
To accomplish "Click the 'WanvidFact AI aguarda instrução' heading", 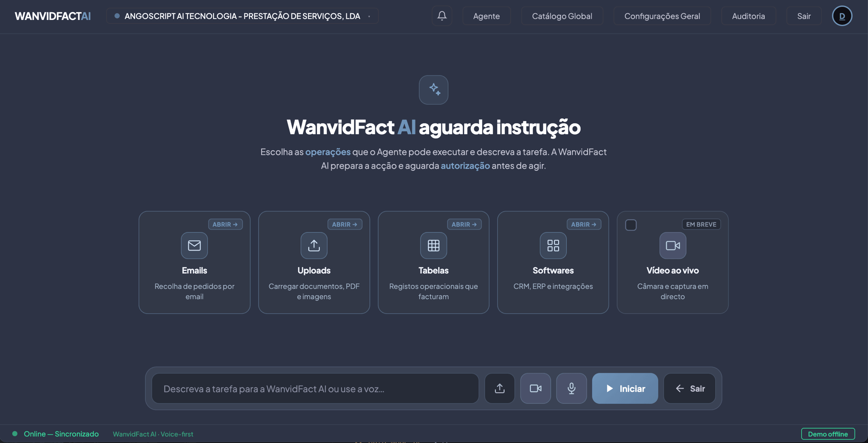I will pos(434,127).
